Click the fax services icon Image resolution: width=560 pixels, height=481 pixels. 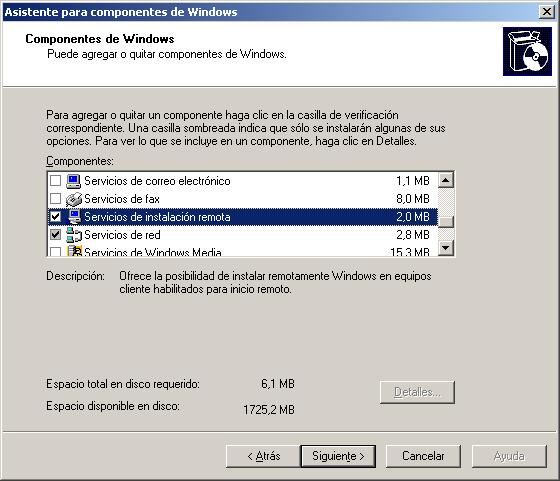tap(74, 199)
